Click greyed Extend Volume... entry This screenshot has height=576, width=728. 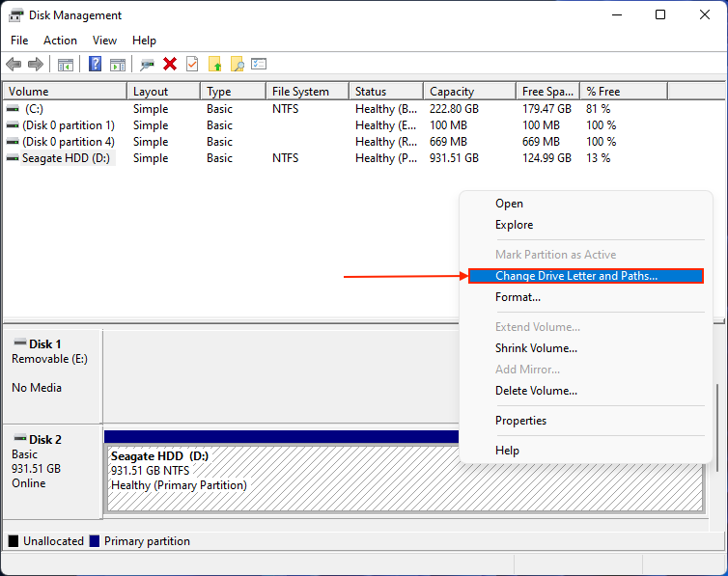click(x=585, y=327)
